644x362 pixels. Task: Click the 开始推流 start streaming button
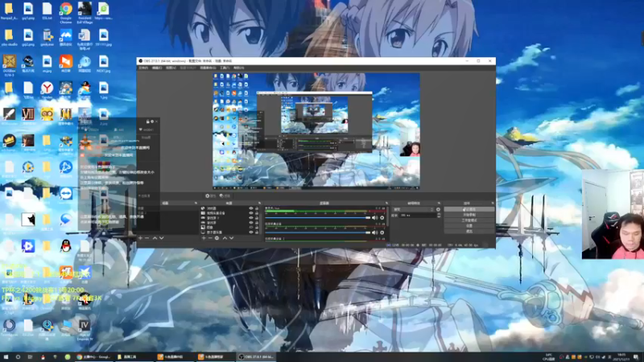point(469,209)
